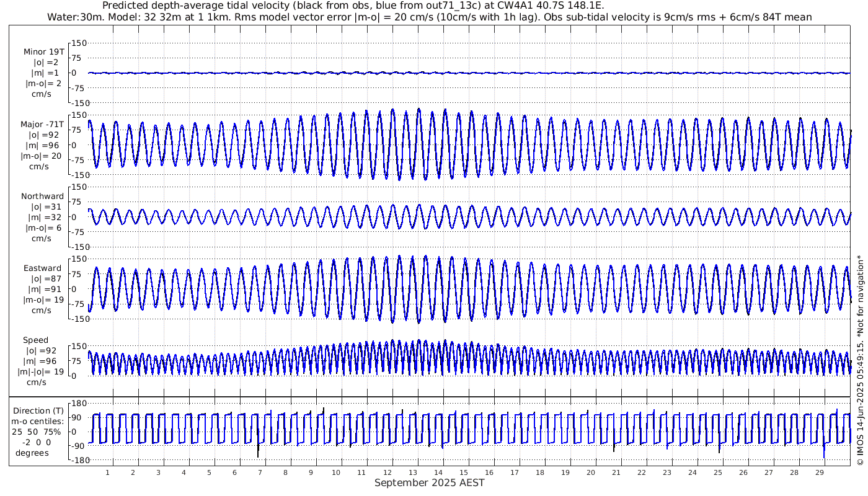Click the 'Eastward' panel label
This screenshot has width=868, height=496.
[x=42, y=268]
